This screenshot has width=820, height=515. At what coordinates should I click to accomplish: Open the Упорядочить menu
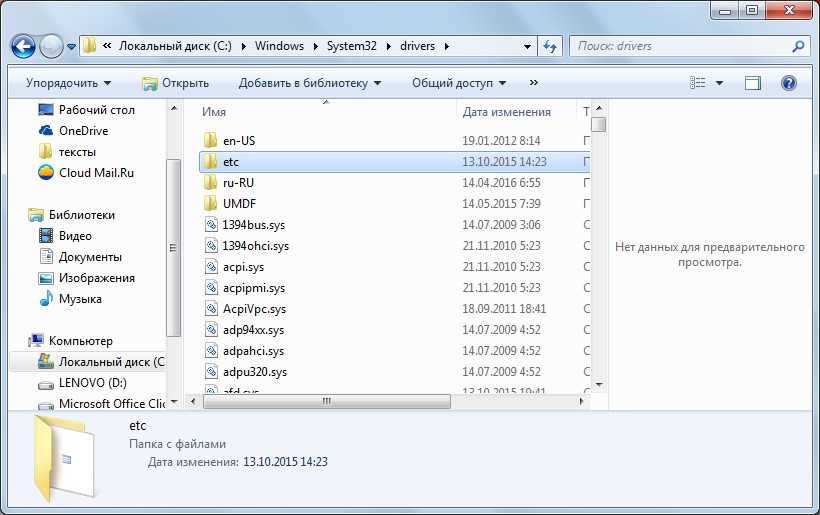pyautogui.click(x=68, y=83)
